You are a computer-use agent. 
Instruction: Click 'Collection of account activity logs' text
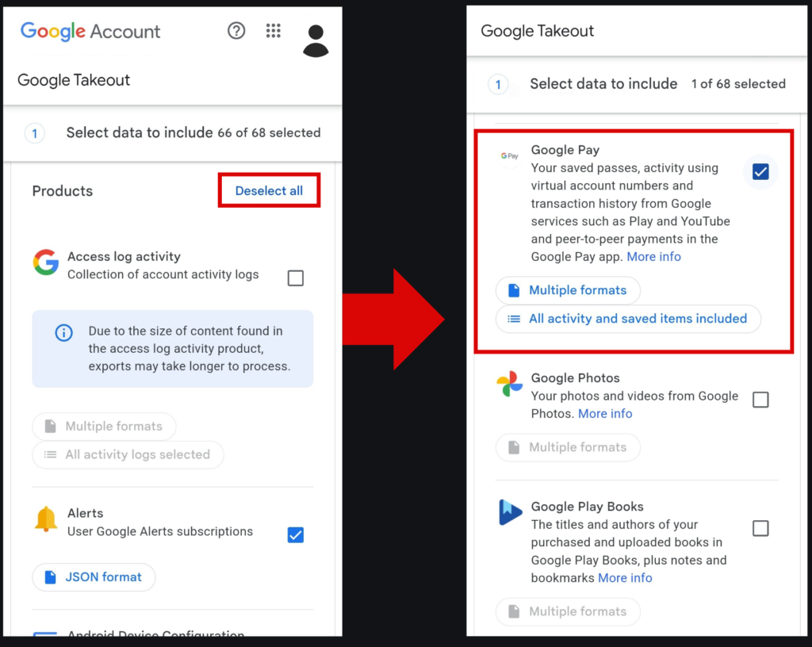point(163,274)
